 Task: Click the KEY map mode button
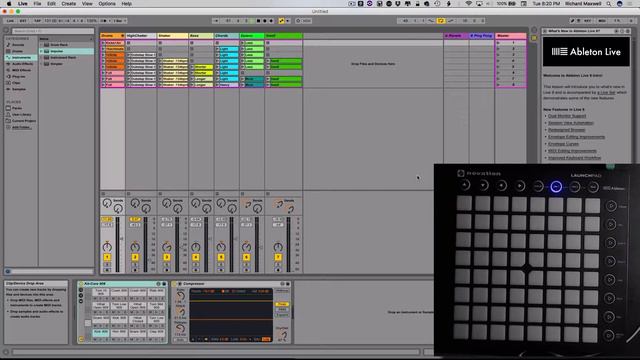tap(588, 20)
